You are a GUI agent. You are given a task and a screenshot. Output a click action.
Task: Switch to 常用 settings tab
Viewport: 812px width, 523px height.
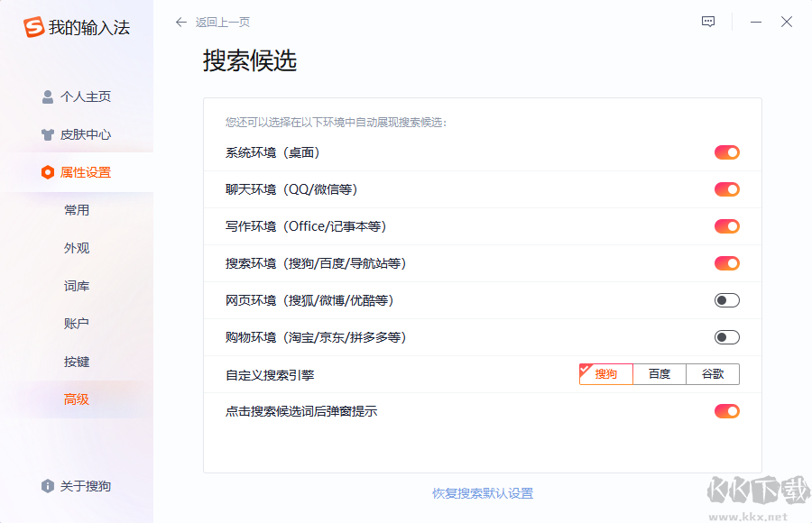[77, 210]
